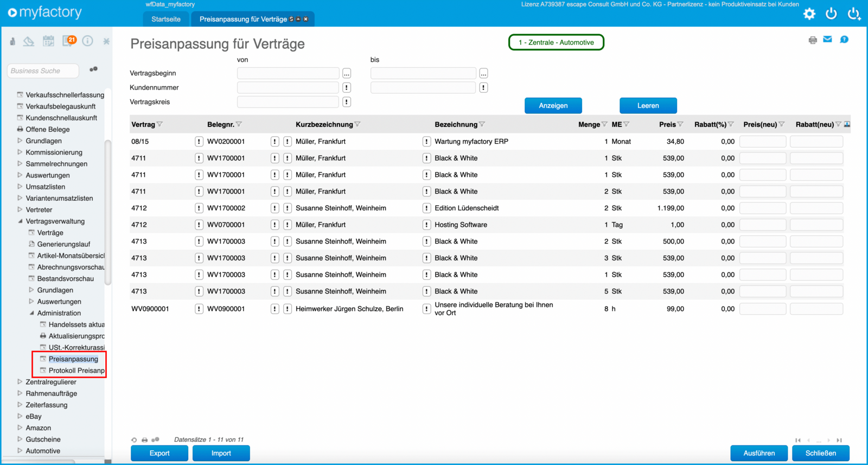868x465 pixels.
Task: Click Preis(neu) field for Wartung myfactory ERP
Action: (763, 142)
